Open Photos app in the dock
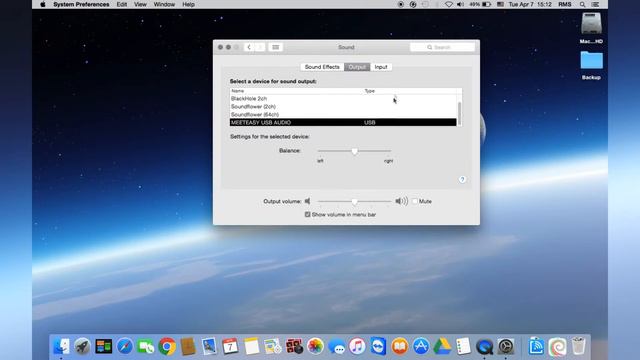Image resolution: width=640 pixels, height=360 pixels. tap(315, 346)
